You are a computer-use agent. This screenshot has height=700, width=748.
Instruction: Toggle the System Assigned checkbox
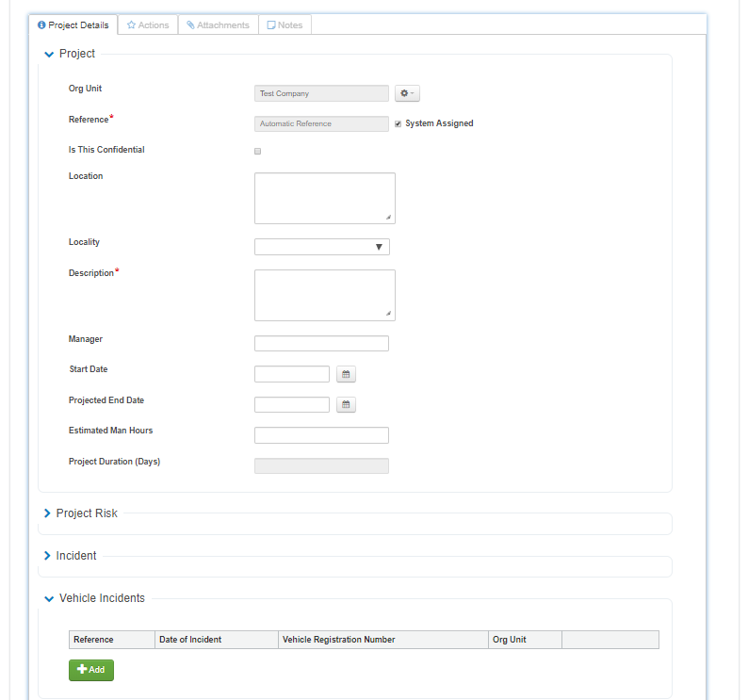click(398, 123)
